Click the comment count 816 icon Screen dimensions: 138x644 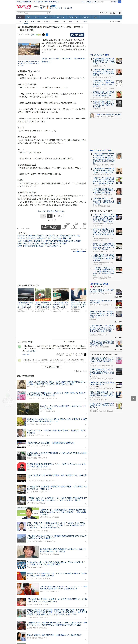click(x=34, y=35)
